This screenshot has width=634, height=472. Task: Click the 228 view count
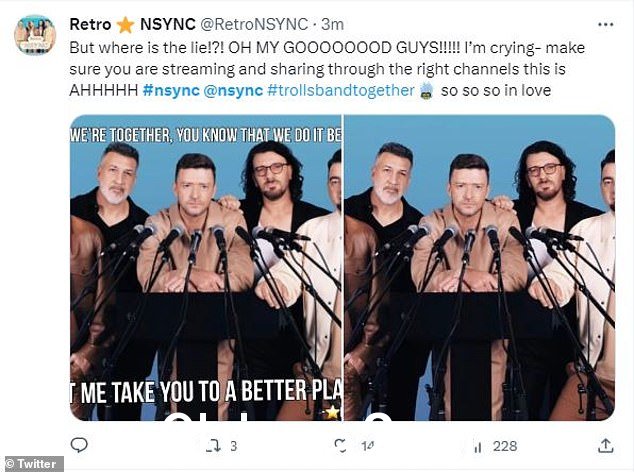(505, 446)
